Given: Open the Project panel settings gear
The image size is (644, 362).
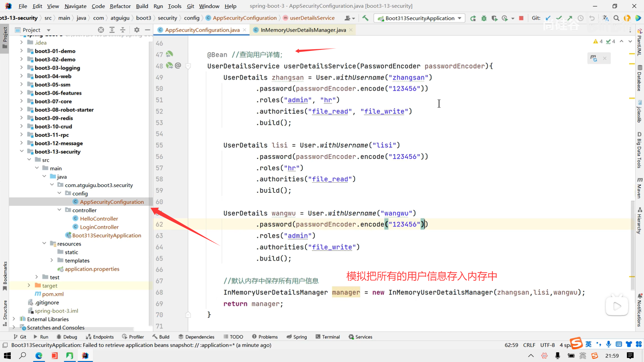Looking at the screenshot, I should [137, 30].
